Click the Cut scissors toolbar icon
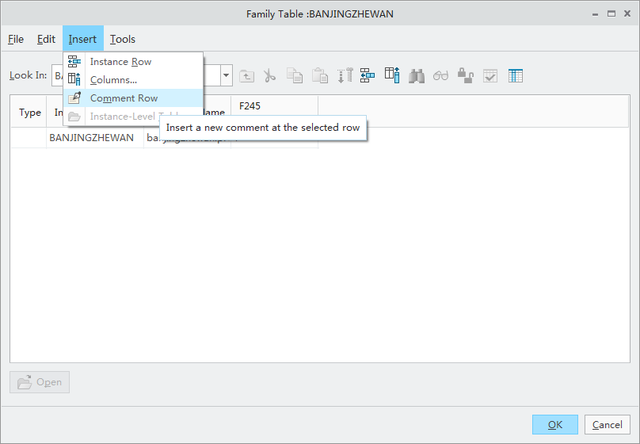This screenshot has width=640, height=444. [269, 76]
